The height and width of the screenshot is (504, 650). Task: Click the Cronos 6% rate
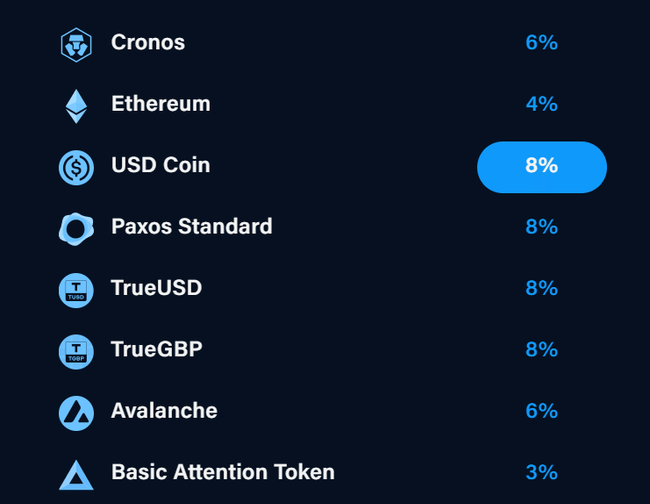(x=541, y=43)
